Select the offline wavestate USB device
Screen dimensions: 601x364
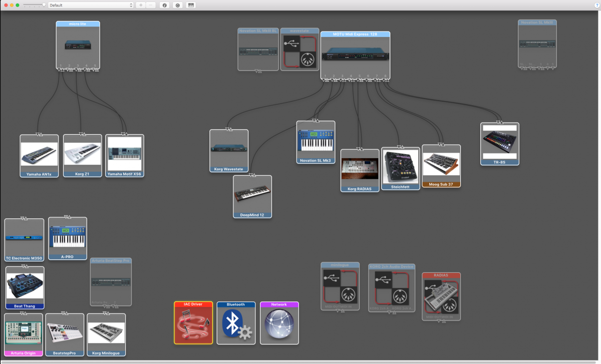299,49
